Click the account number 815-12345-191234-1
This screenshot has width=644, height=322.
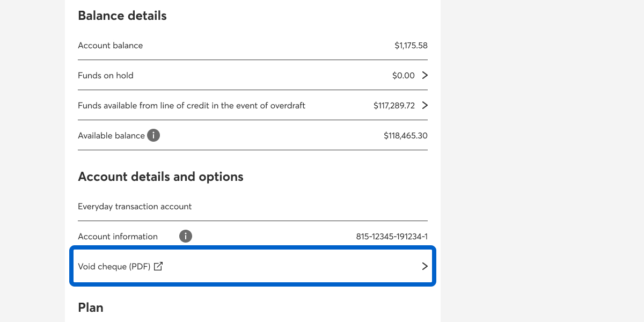(392, 237)
